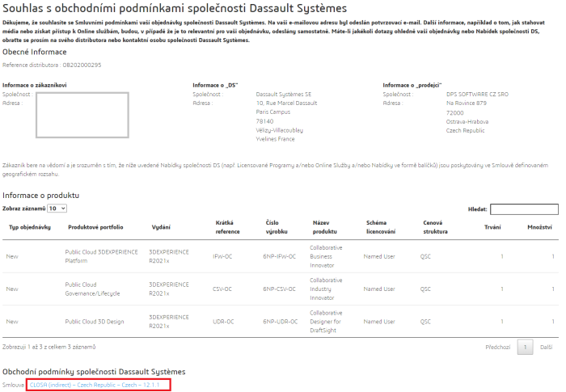This screenshot has height=392, width=566.
Task: Click product number '6NP-CSV-OC'
Action: 280,289
